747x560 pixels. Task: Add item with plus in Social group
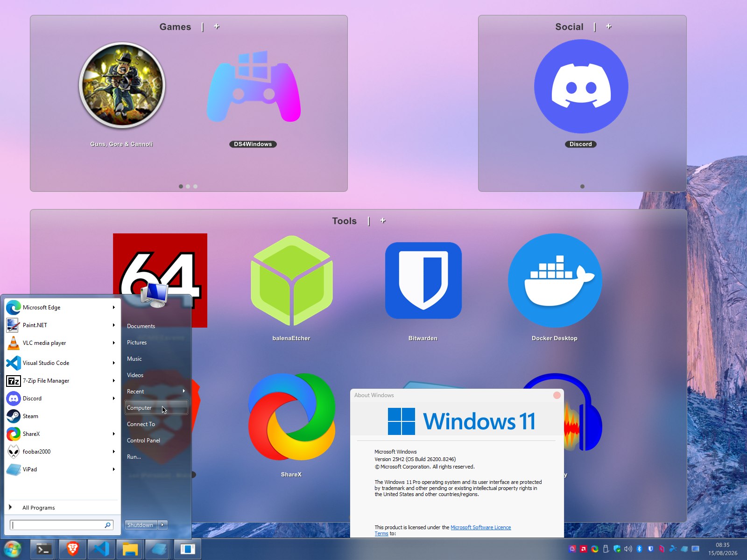tap(609, 27)
